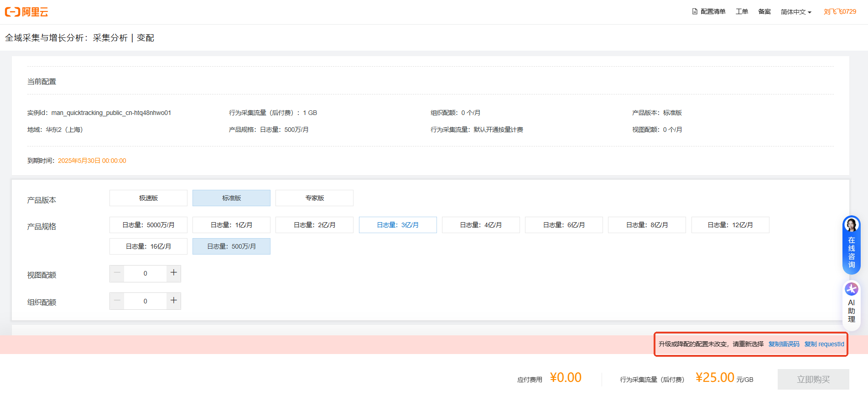
Task: Choose spec 日志量: 16亿/月
Action: click(148, 246)
